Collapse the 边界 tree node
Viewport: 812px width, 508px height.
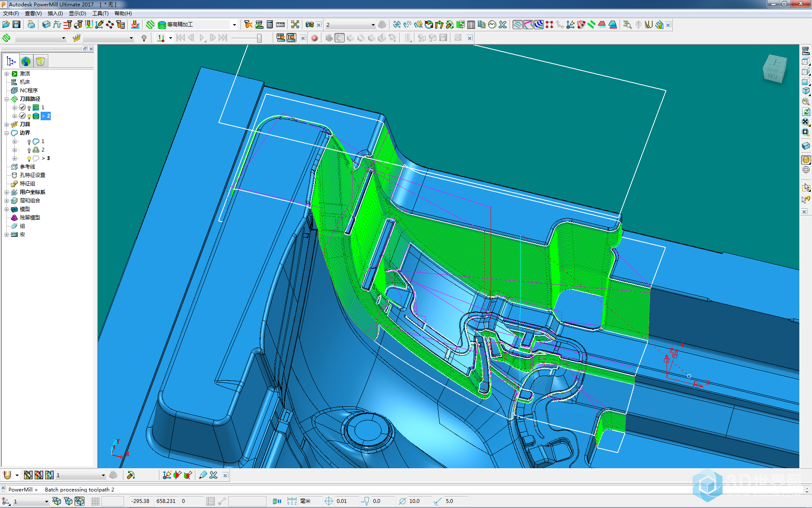click(x=7, y=133)
